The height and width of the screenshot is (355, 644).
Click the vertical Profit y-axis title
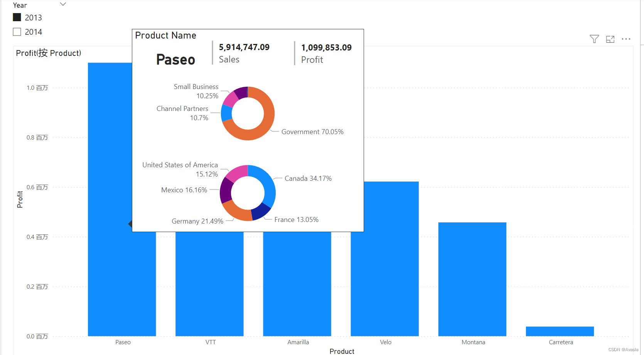[20, 199]
